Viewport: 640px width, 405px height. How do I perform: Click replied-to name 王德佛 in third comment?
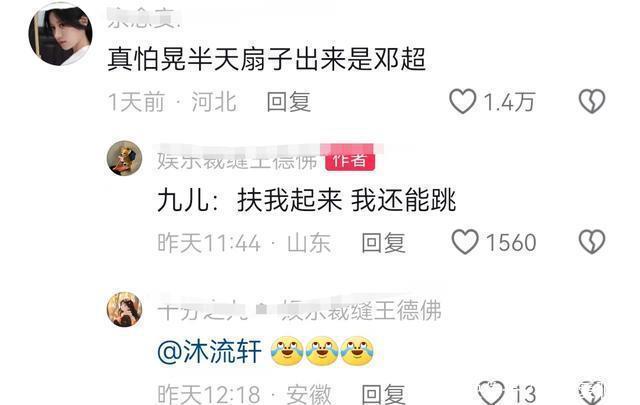[361, 310]
